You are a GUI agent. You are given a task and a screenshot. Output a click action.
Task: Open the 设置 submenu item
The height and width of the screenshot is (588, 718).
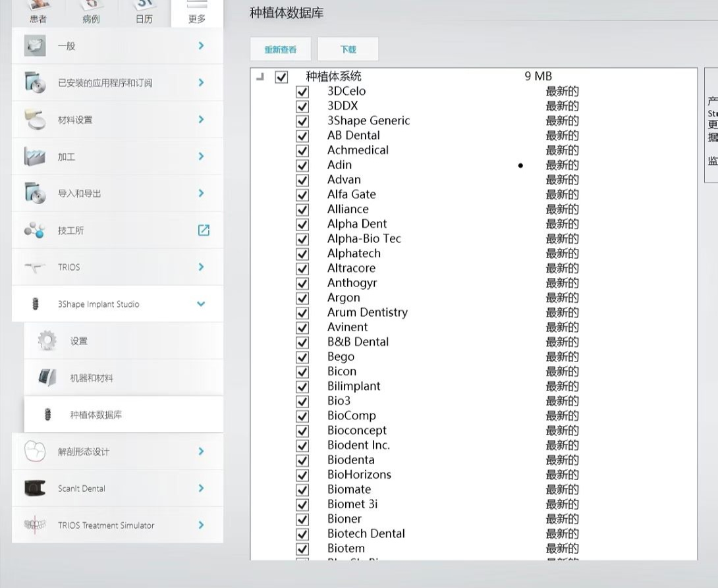click(x=124, y=341)
